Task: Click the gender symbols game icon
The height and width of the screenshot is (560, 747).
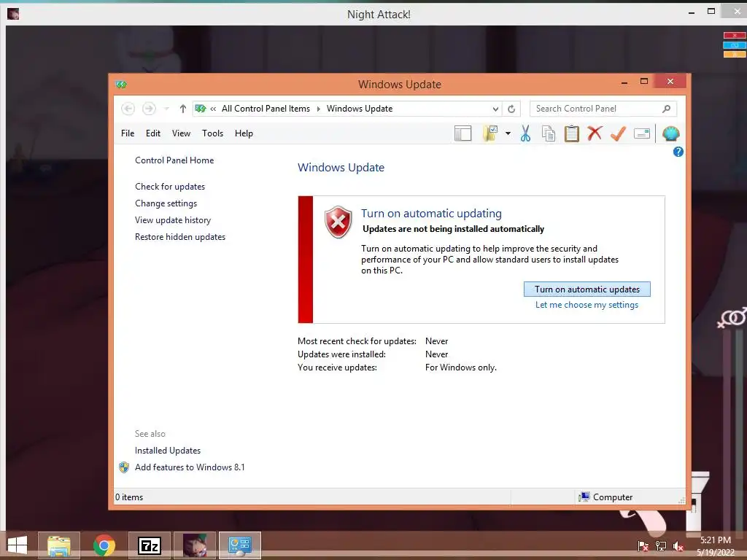Action: tap(732, 318)
